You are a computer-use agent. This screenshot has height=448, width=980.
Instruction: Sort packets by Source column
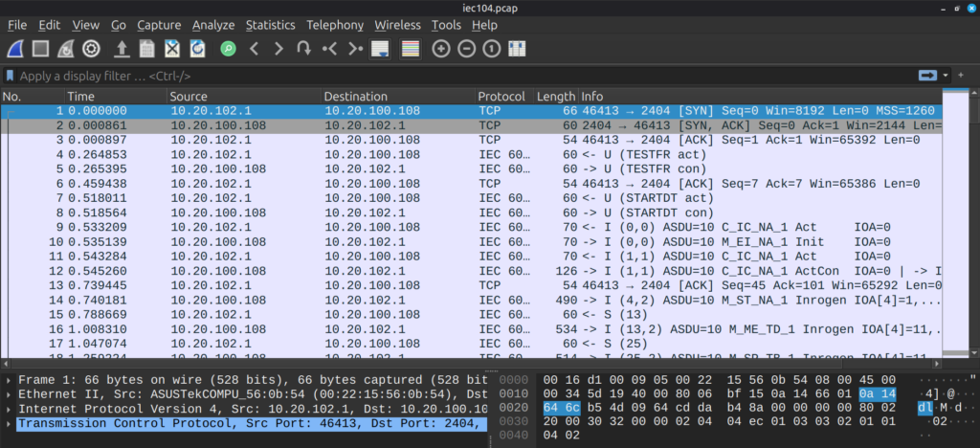tap(244, 97)
